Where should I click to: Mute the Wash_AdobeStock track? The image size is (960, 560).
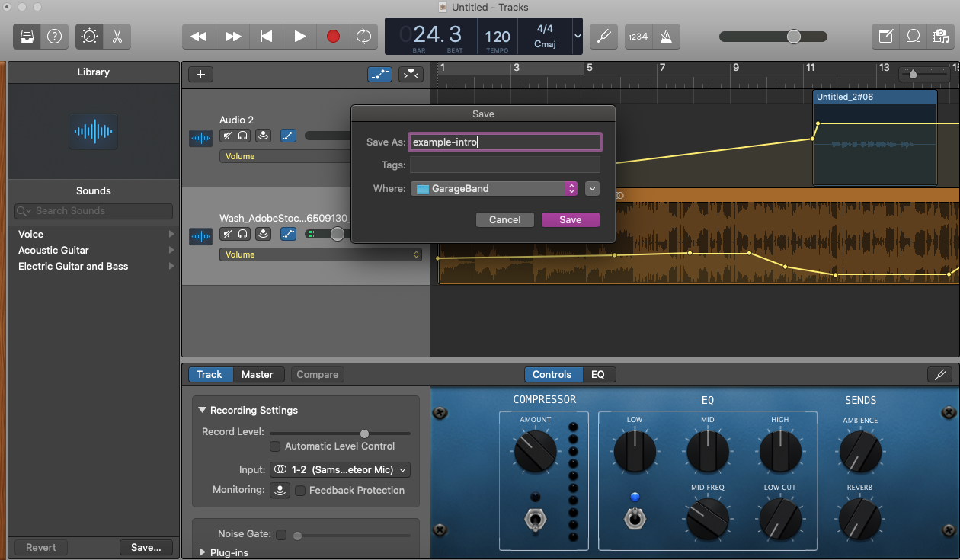click(227, 234)
